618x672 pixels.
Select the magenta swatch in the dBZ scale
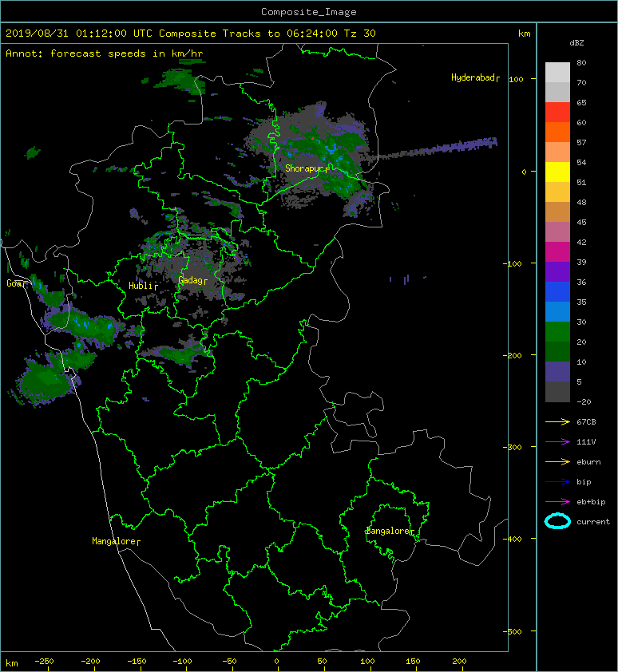click(x=557, y=252)
